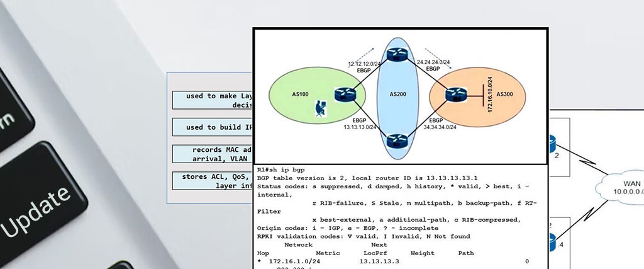Click the seated user icon in AS100
This screenshot has height=269, width=644.
319,110
